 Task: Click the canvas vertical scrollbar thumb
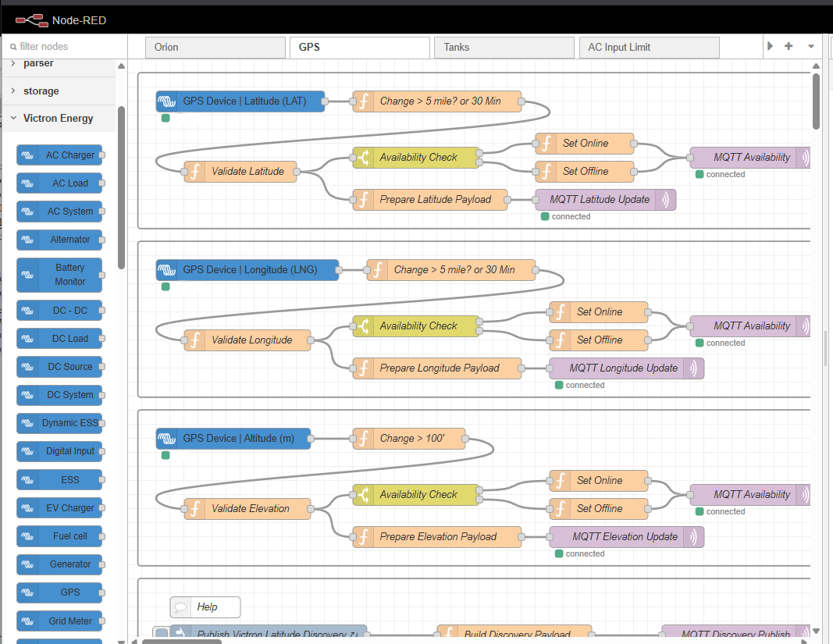pos(816,101)
